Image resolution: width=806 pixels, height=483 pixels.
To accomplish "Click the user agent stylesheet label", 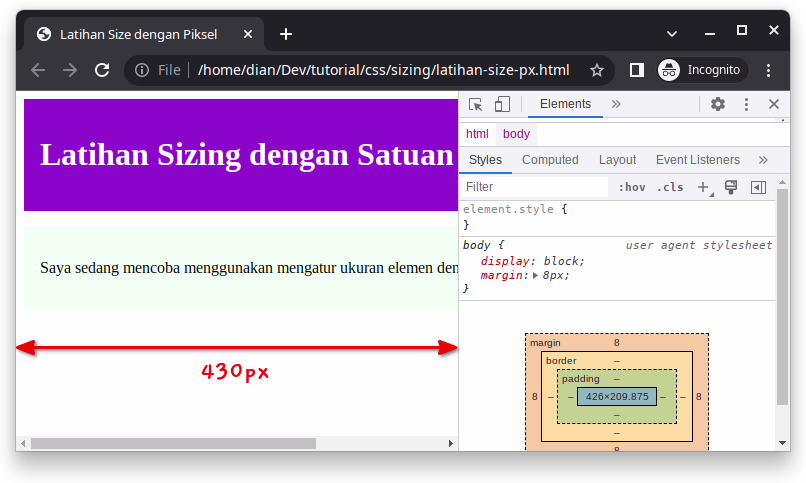I will pyautogui.click(x=699, y=245).
